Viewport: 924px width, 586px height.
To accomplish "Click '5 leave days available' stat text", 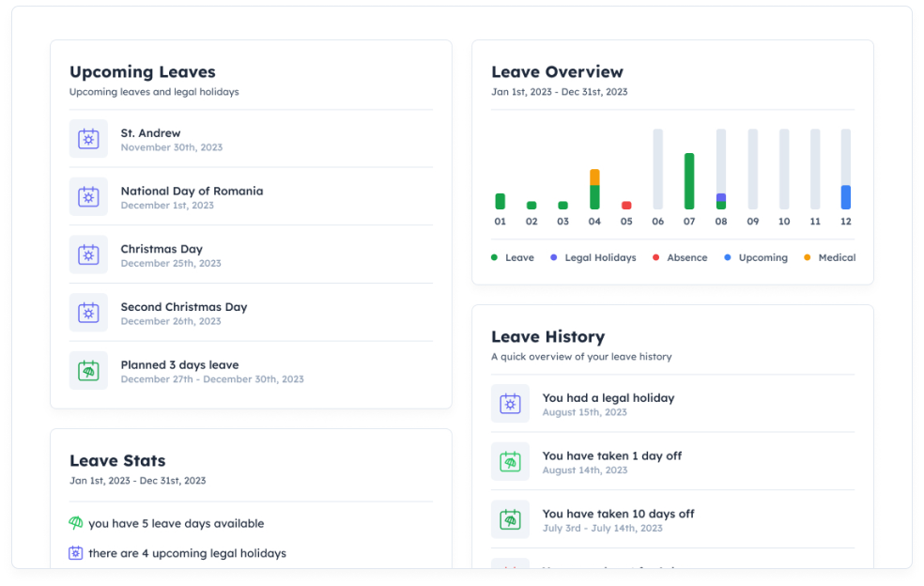I will (x=176, y=524).
